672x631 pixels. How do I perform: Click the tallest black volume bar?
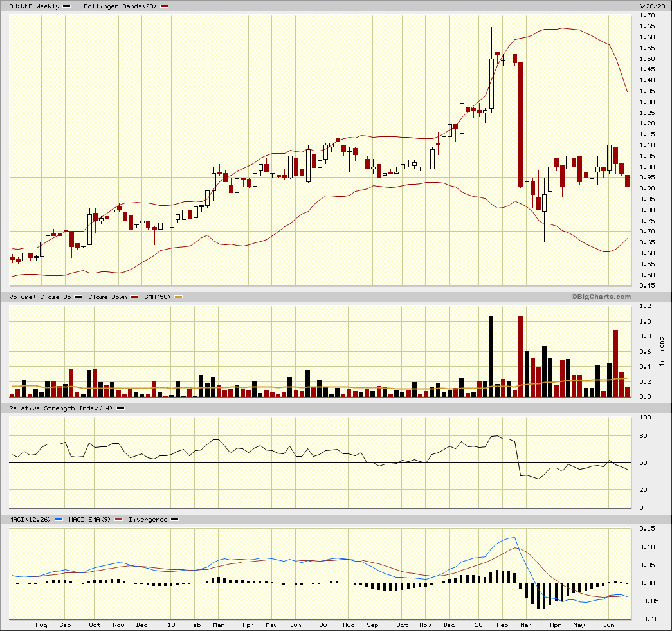click(491, 356)
